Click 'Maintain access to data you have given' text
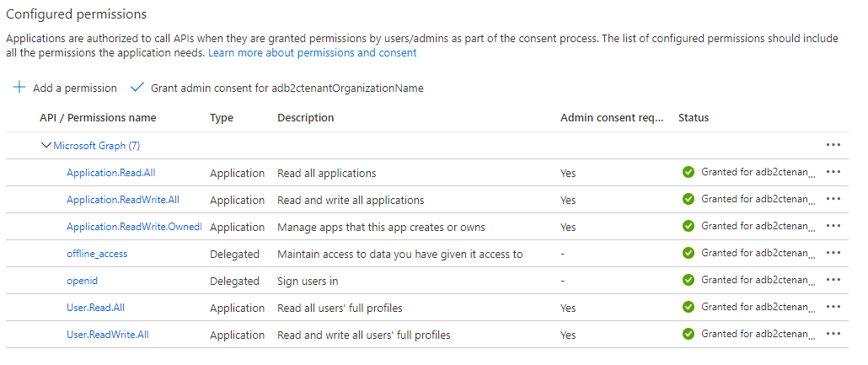The image size is (868, 365). tap(400, 255)
